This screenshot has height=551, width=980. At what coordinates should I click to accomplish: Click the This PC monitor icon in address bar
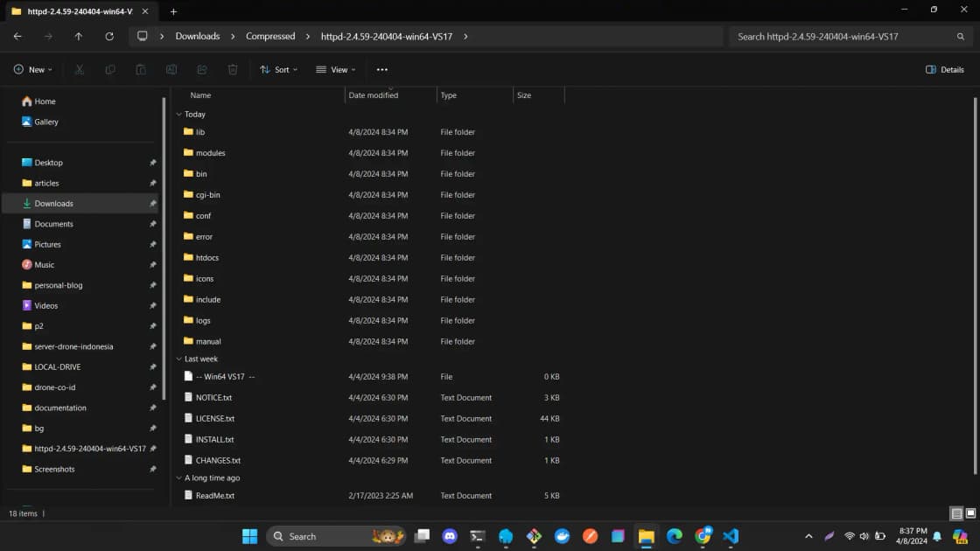click(143, 36)
